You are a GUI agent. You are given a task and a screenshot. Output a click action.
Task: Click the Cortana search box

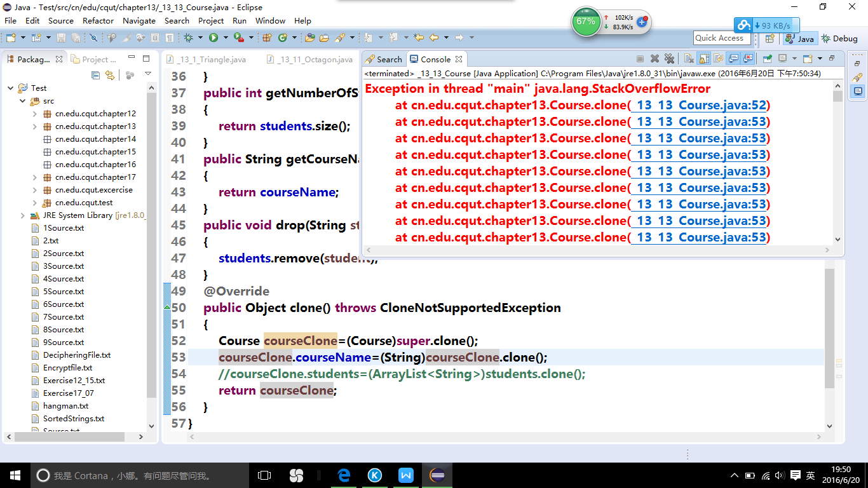coord(140,475)
